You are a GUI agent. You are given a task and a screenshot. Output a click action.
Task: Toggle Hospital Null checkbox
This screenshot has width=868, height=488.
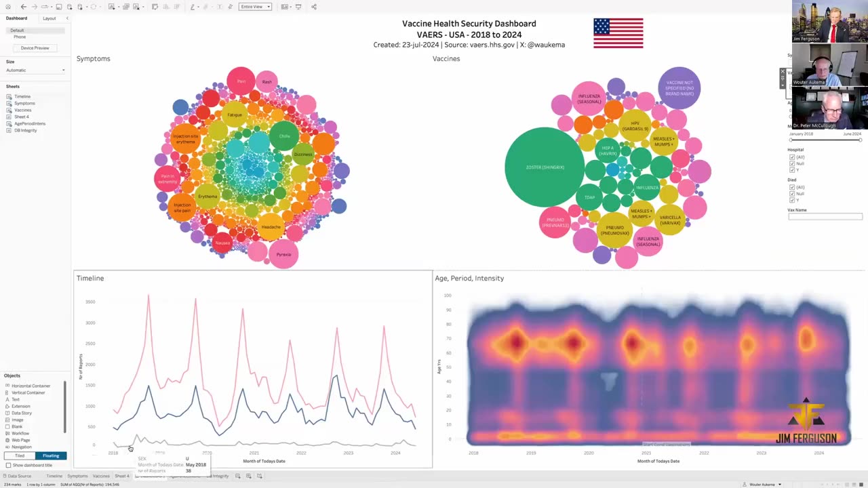pyautogui.click(x=792, y=163)
